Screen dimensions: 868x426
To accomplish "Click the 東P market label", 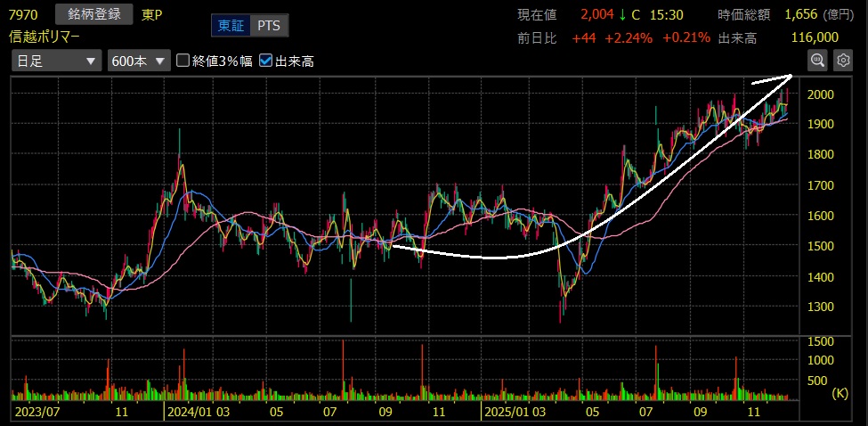I will [x=152, y=15].
